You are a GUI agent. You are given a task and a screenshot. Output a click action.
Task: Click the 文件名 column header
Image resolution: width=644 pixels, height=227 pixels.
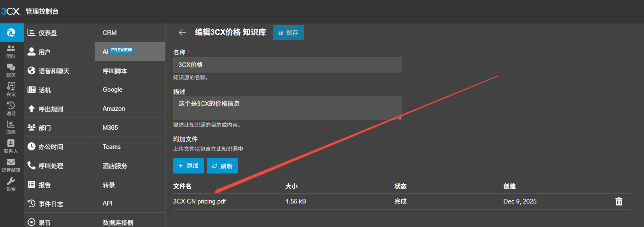coord(182,186)
